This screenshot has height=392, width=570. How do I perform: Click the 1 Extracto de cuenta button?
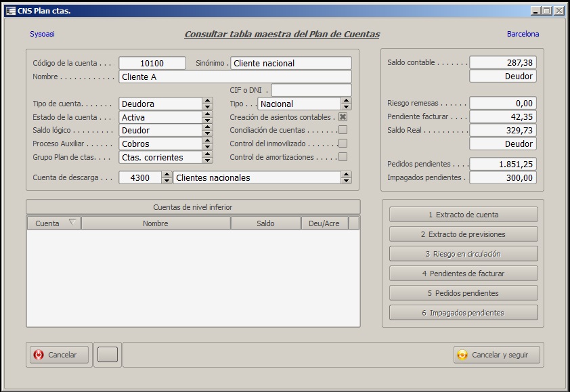coord(464,215)
